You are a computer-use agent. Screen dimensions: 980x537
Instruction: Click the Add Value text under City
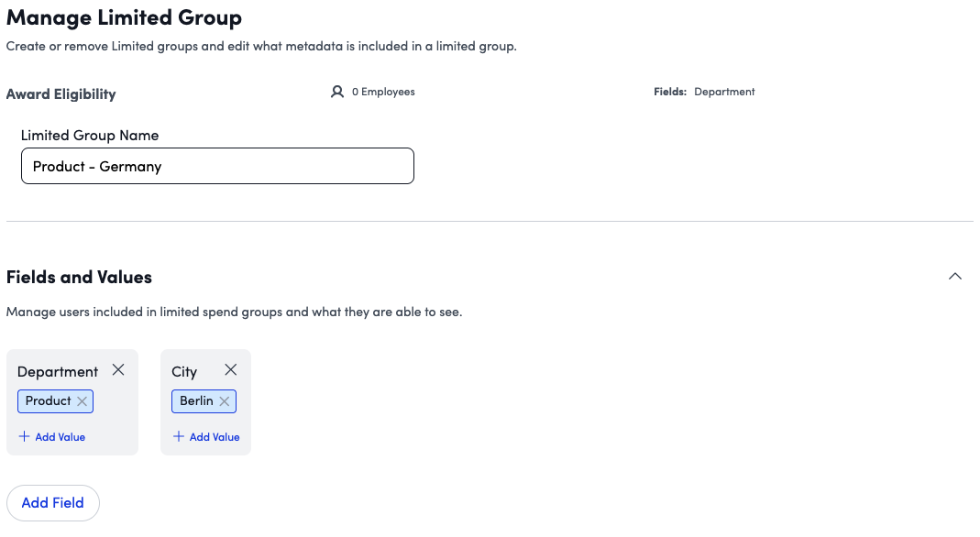tap(215, 437)
